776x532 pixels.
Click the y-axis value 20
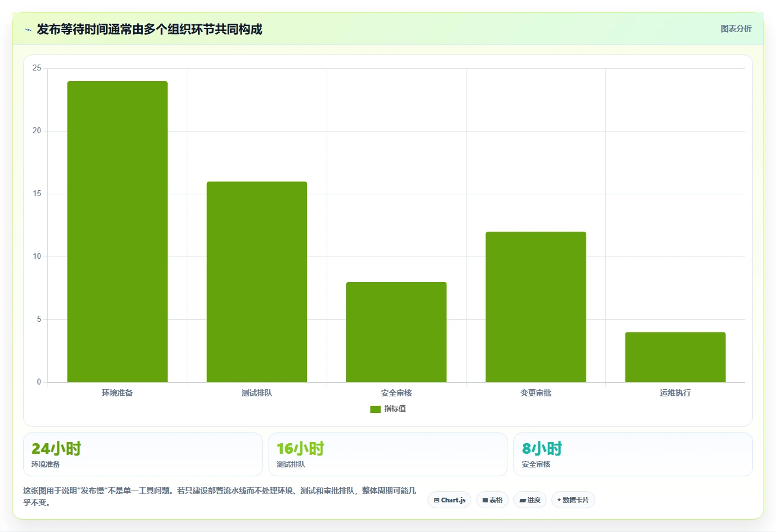[x=37, y=131]
